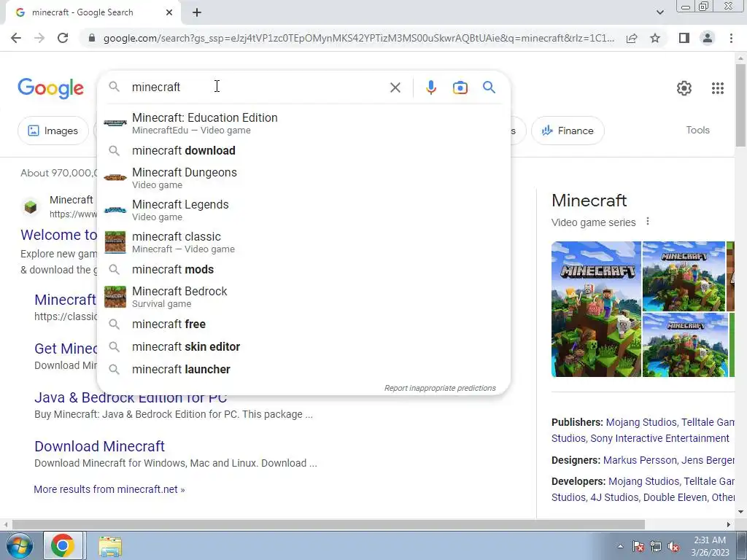Select Minecraft: Education Edition suggestion

[303, 123]
